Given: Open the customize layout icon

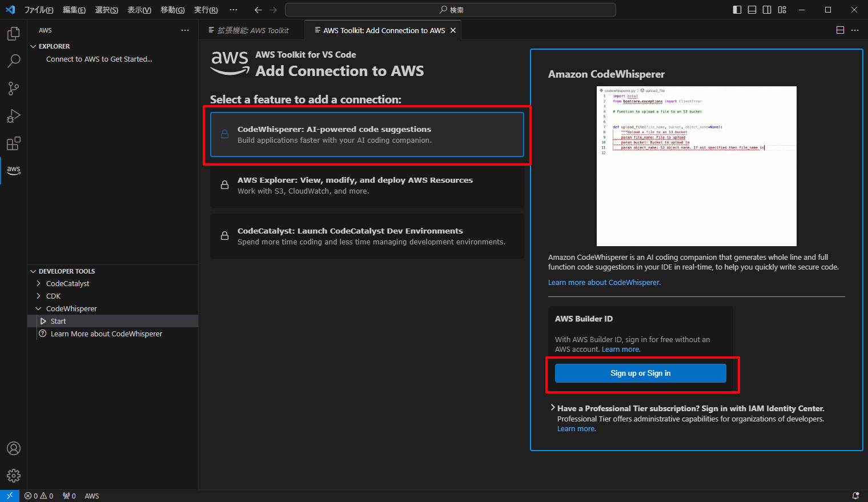Looking at the screenshot, I should 782,10.
